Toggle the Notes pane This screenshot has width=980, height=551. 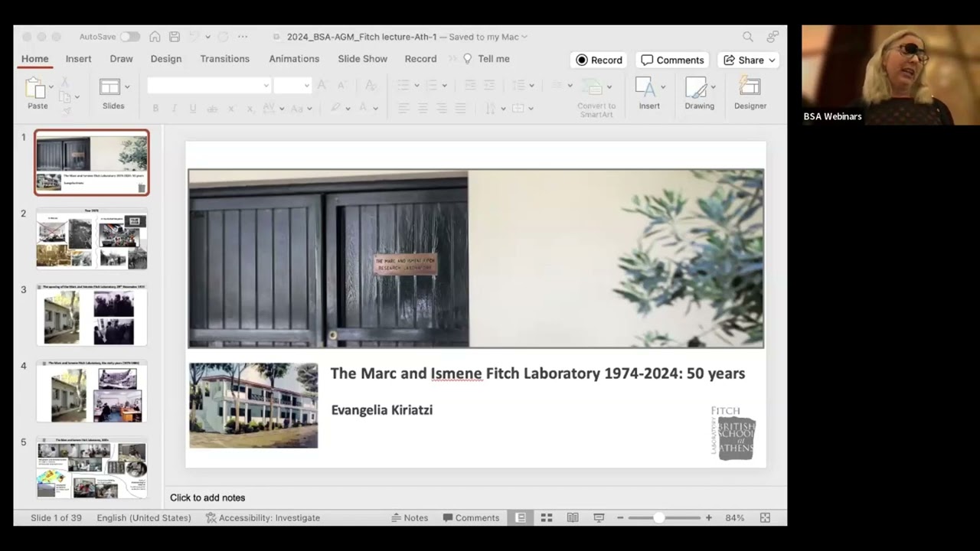pos(410,518)
